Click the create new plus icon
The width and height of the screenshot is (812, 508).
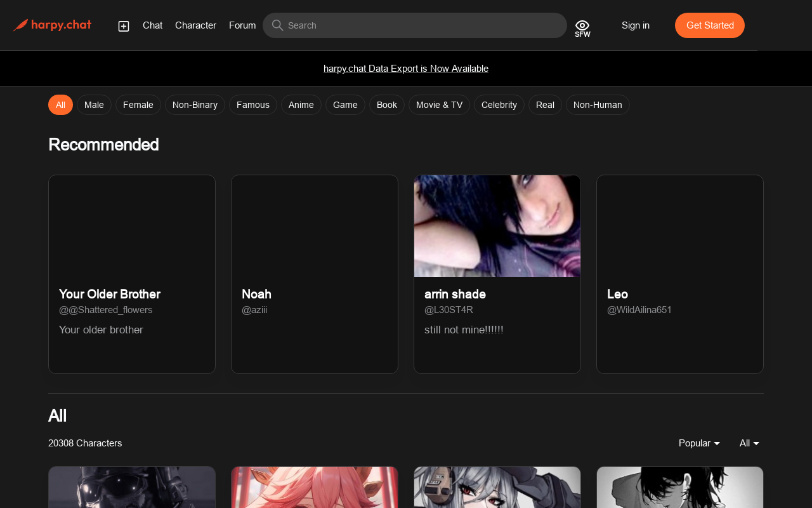[124, 26]
